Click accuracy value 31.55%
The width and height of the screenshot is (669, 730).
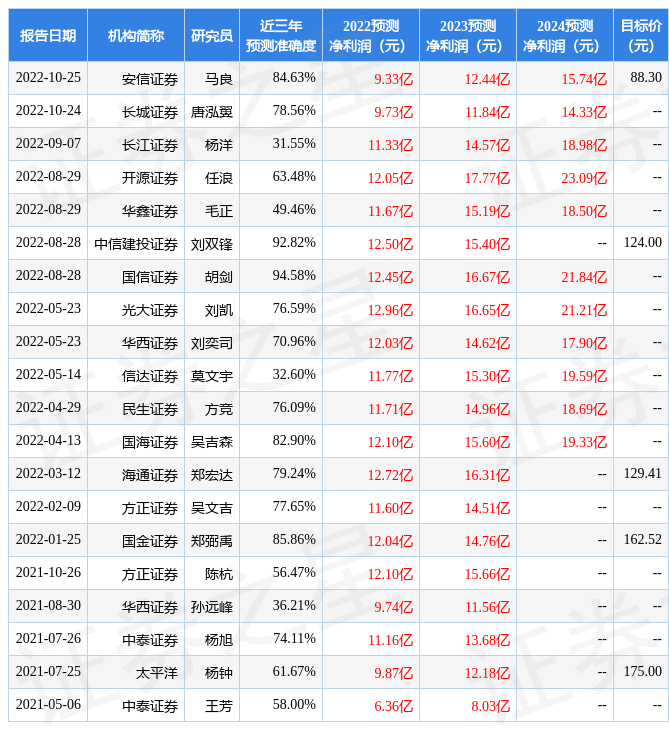[294, 144]
